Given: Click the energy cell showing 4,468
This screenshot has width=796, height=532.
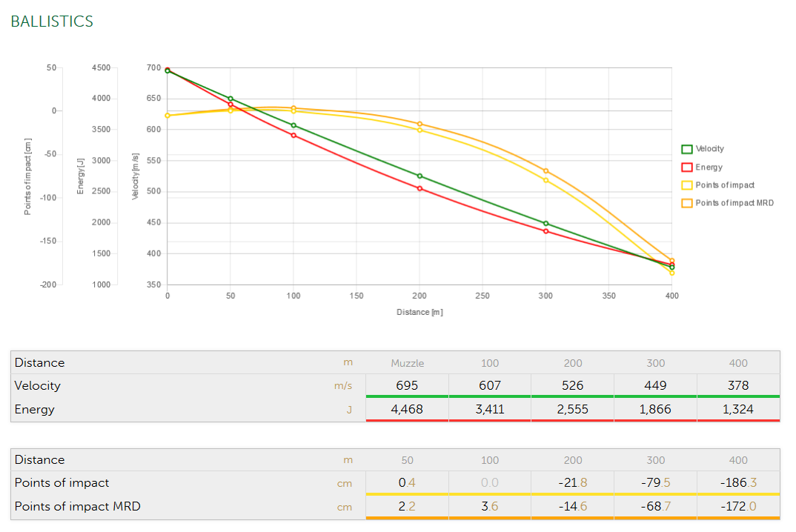Looking at the screenshot, I should pyautogui.click(x=407, y=409).
